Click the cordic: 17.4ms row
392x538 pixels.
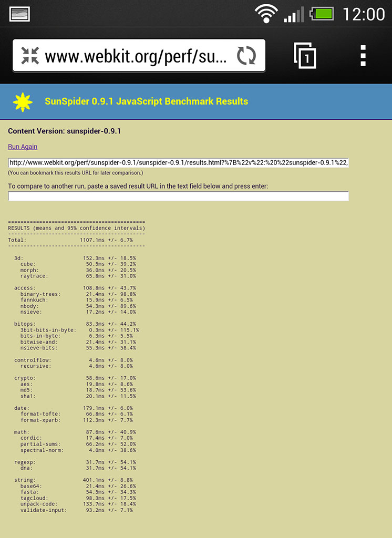tap(76, 438)
